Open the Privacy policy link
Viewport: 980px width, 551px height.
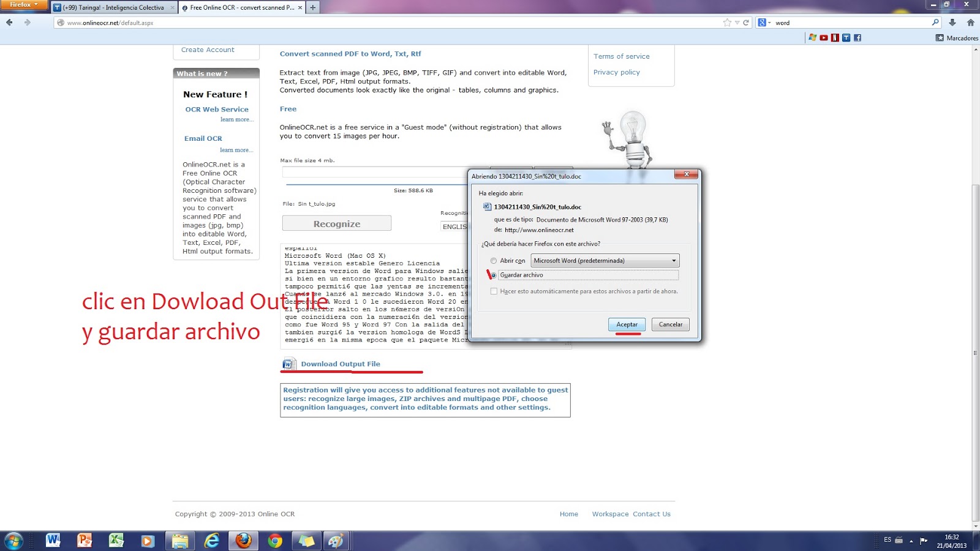(x=617, y=72)
